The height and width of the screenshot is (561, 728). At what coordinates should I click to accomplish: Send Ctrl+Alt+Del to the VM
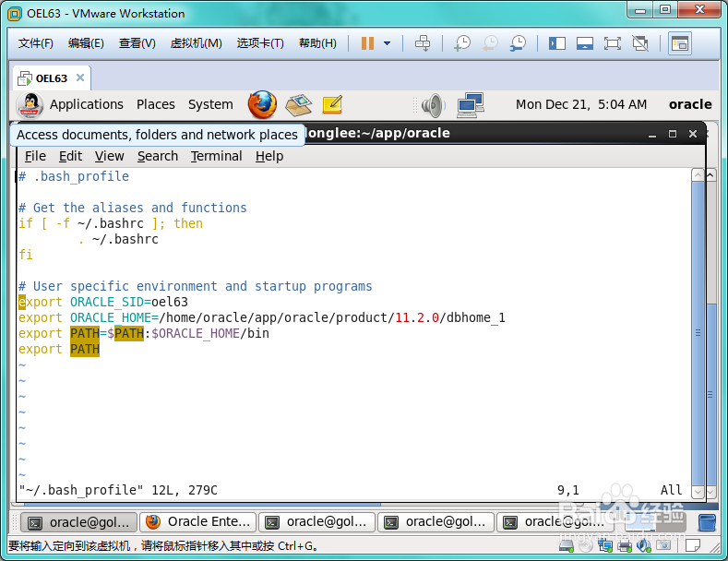pyautogui.click(x=423, y=43)
